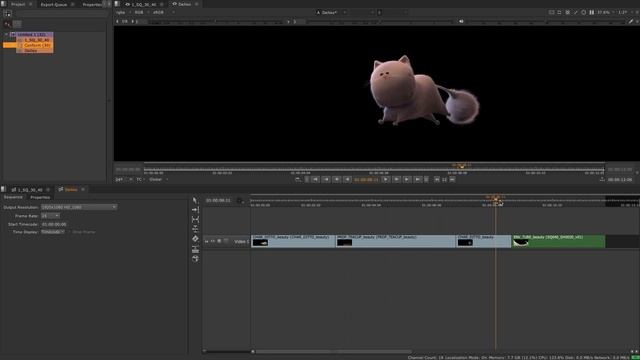This screenshot has width=640, height=360.
Task: Select the green ENV_TUBE_beauty clip
Action: pyautogui.click(x=558, y=241)
